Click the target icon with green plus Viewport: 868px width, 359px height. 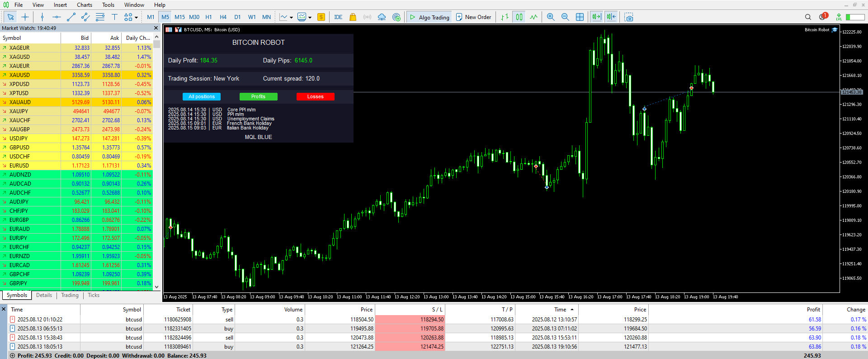pos(396,17)
